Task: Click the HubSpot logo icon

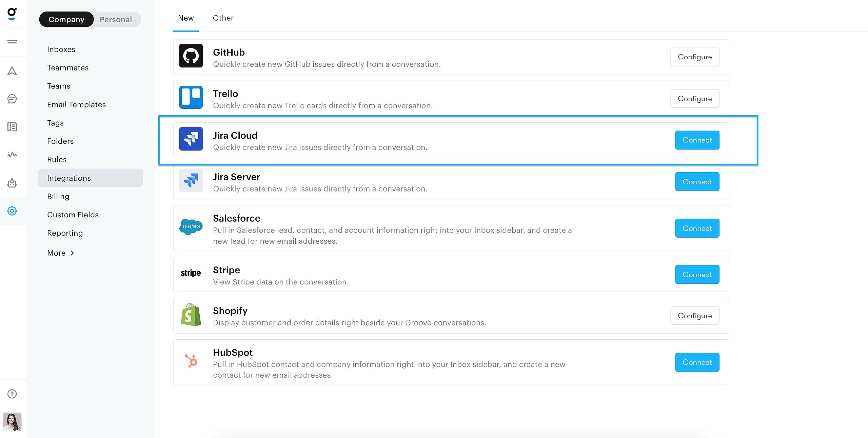Action: pyautogui.click(x=191, y=361)
